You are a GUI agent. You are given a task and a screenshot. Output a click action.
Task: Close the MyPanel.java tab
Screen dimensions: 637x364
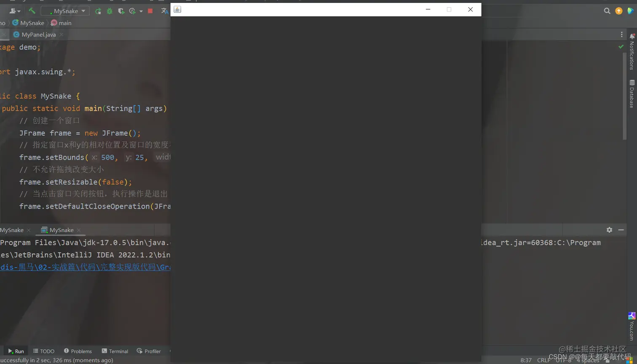(62, 35)
